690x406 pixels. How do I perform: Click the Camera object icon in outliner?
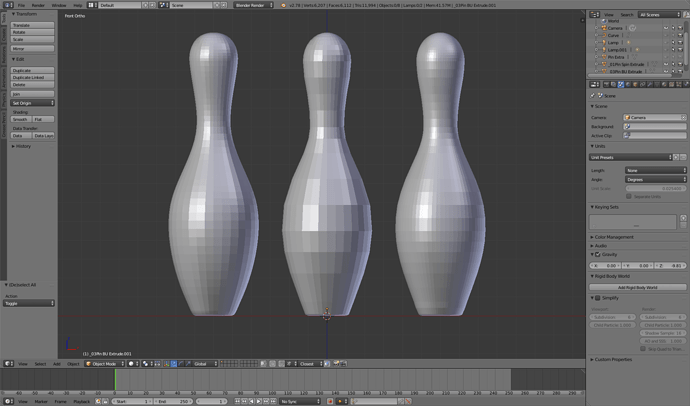(x=604, y=28)
